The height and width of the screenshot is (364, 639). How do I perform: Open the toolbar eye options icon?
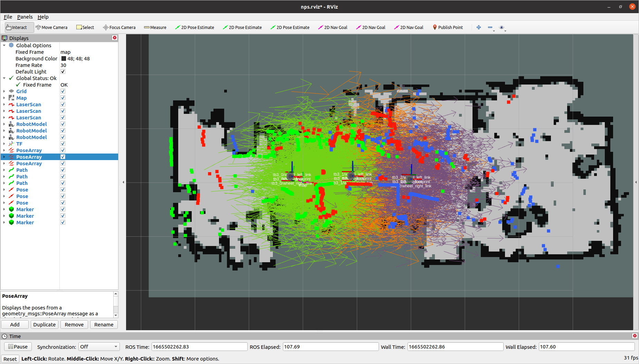502,27
